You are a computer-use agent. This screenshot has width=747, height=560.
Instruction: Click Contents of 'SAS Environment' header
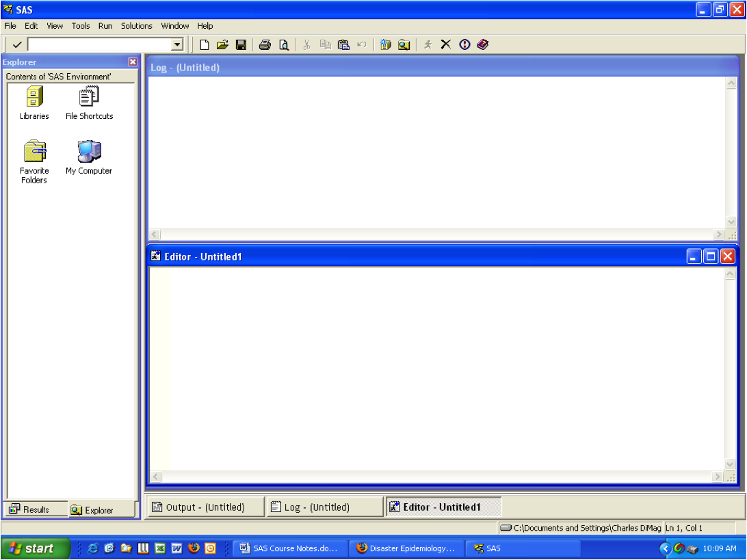tap(70, 77)
